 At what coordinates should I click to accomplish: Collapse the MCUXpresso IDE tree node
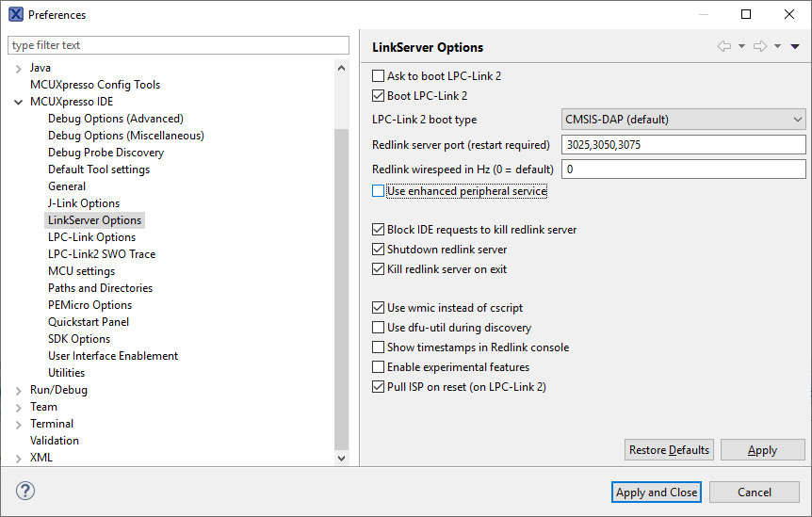(19, 102)
